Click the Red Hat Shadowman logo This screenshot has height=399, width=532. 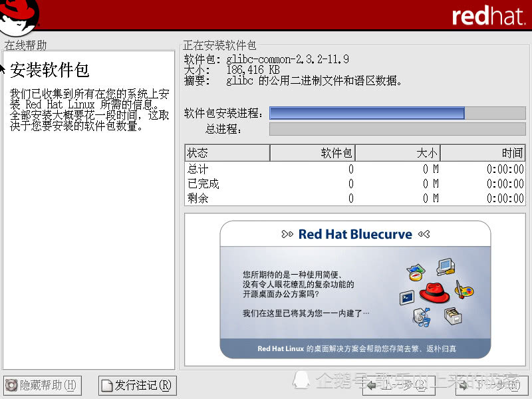tap(19, 17)
